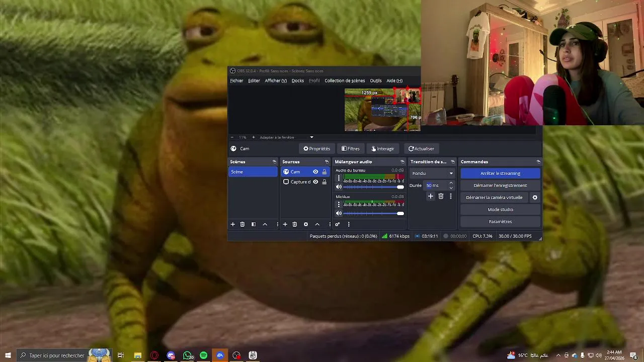The height and width of the screenshot is (362, 644).
Task: Click the Durée milliseconds field
Action: pyautogui.click(x=436, y=186)
